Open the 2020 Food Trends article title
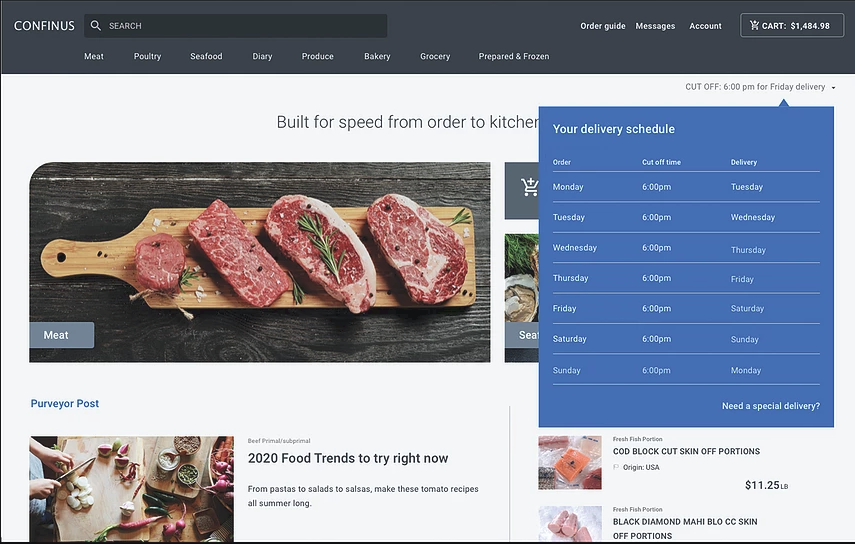This screenshot has height=544, width=855. (x=348, y=458)
